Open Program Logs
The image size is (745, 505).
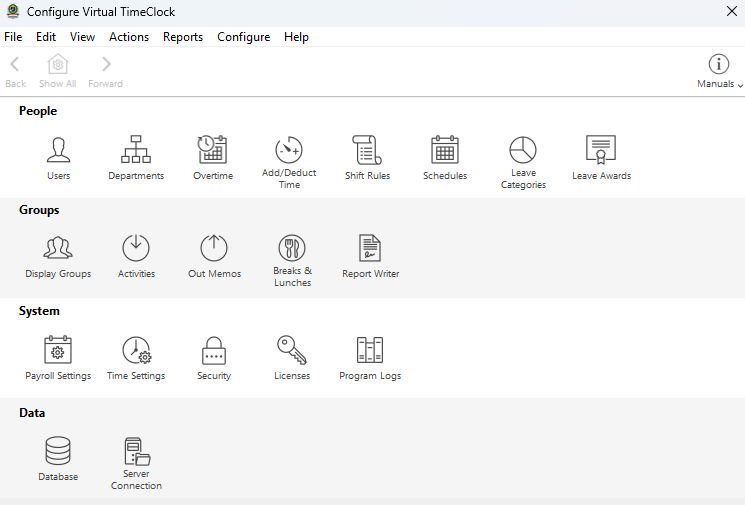(370, 358)
